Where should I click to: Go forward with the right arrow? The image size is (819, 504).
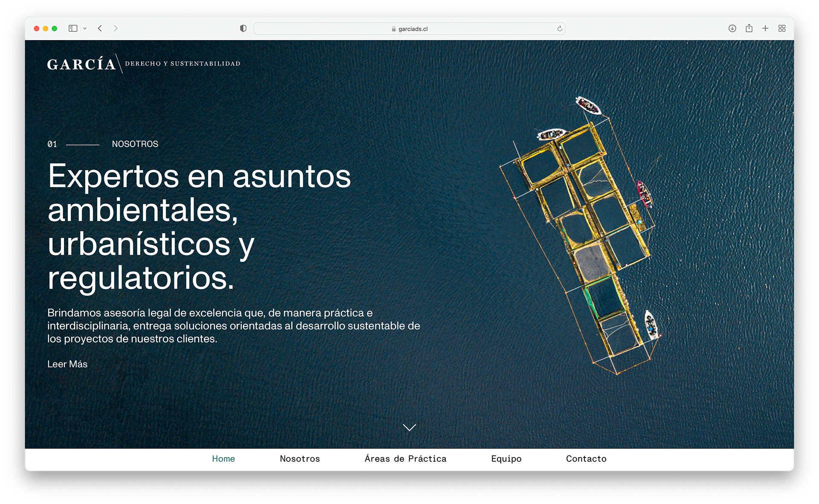(116, 29)
